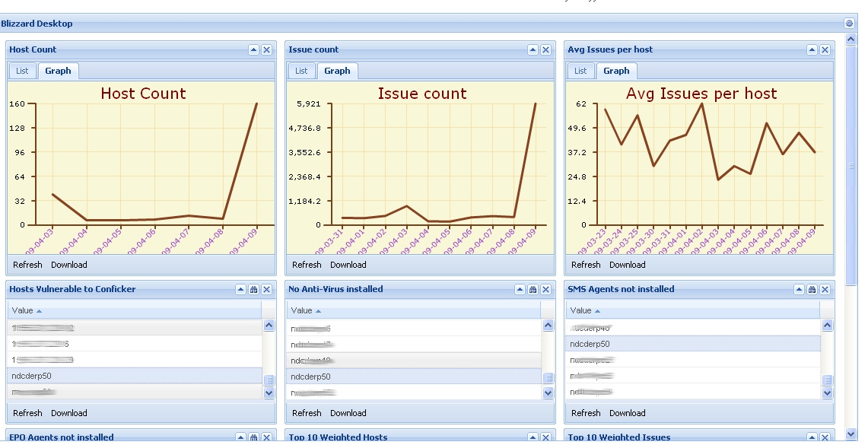Collapse the Issue count panel

point(533,50)
